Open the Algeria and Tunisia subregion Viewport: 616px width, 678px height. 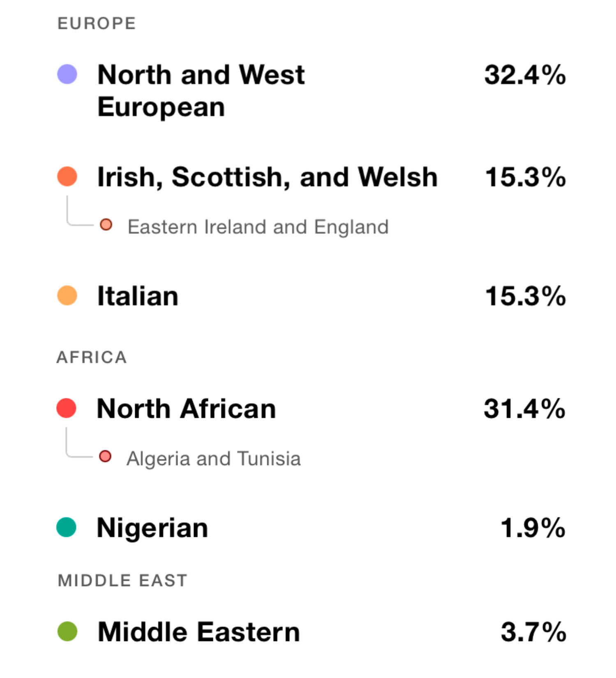[213, 459]
